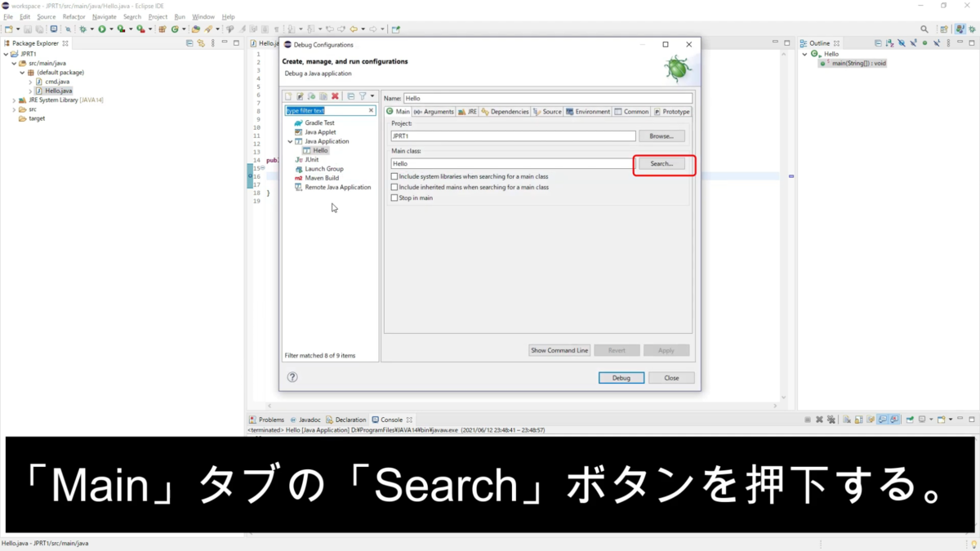Click the Debug button in dialog
Screen dimensions: 980x551
pos(621,378)
